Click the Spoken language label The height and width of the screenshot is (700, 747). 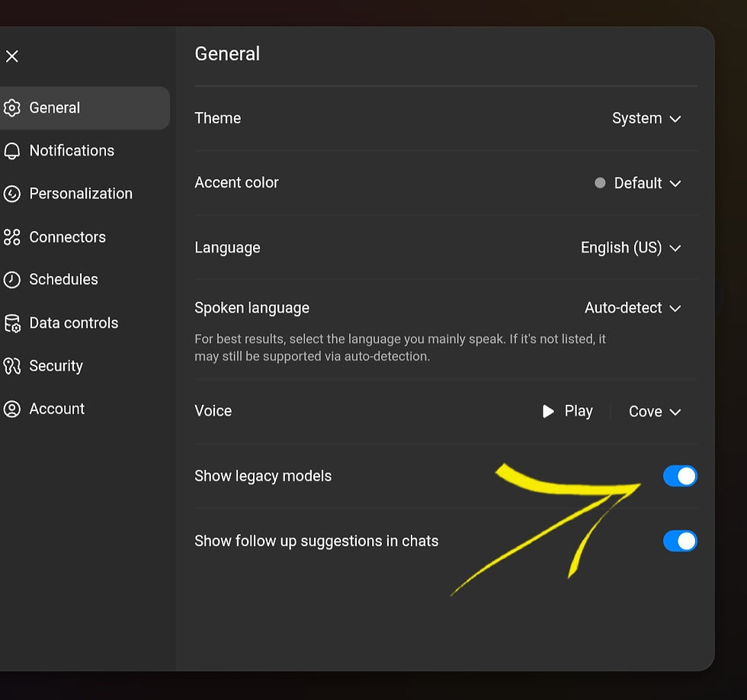click(x=252, y=308)
